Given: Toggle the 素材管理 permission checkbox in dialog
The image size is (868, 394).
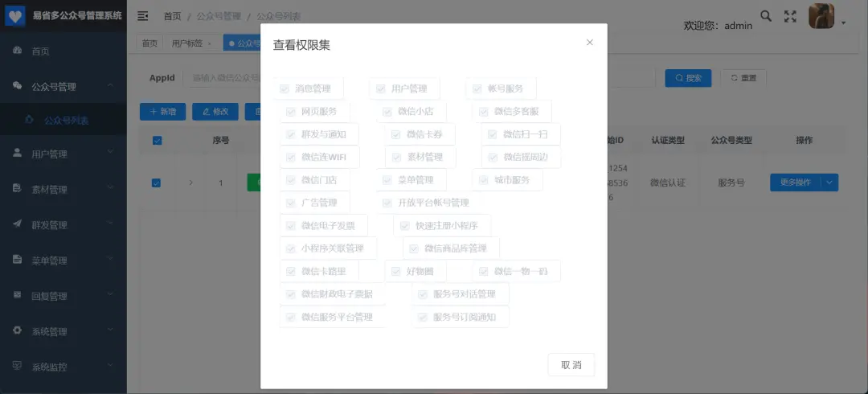Looking at the screenshot, I should (x=396, y=158).
